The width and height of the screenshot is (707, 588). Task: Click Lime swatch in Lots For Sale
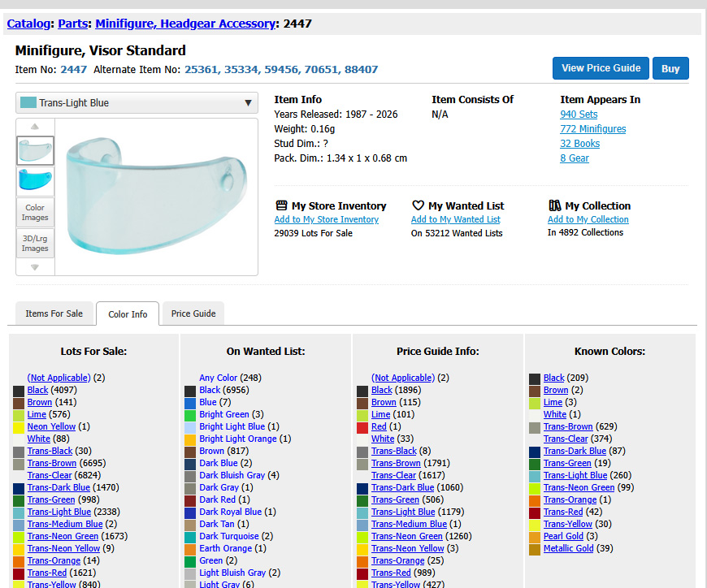[x=19, y=415]
